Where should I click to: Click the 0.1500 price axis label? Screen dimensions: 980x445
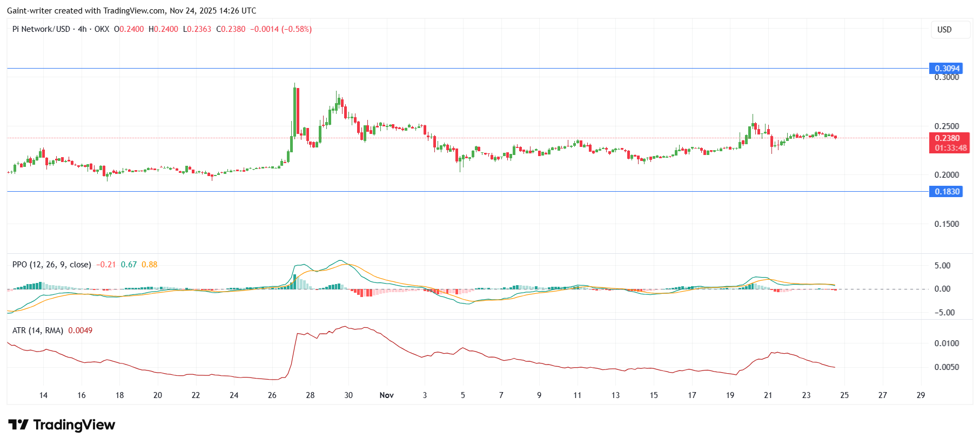point(947,224)
